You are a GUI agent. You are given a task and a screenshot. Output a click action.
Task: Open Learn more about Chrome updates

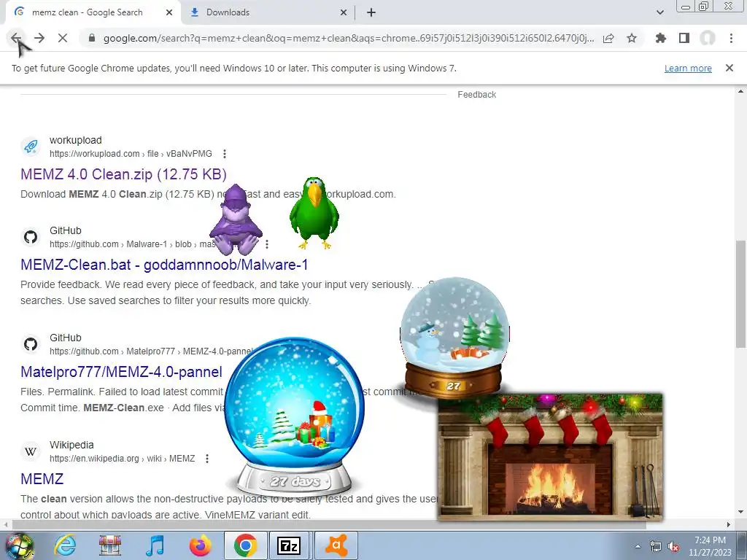[x=688, y=68]
